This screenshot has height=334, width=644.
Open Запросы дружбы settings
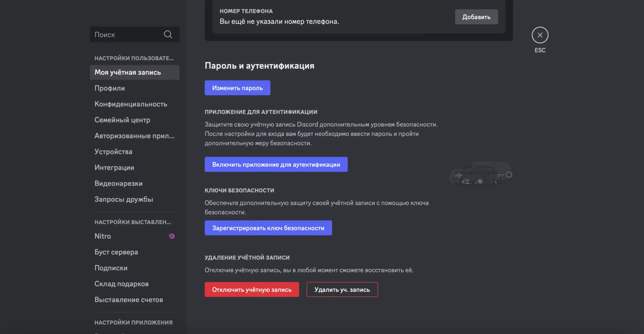(124, 199)
